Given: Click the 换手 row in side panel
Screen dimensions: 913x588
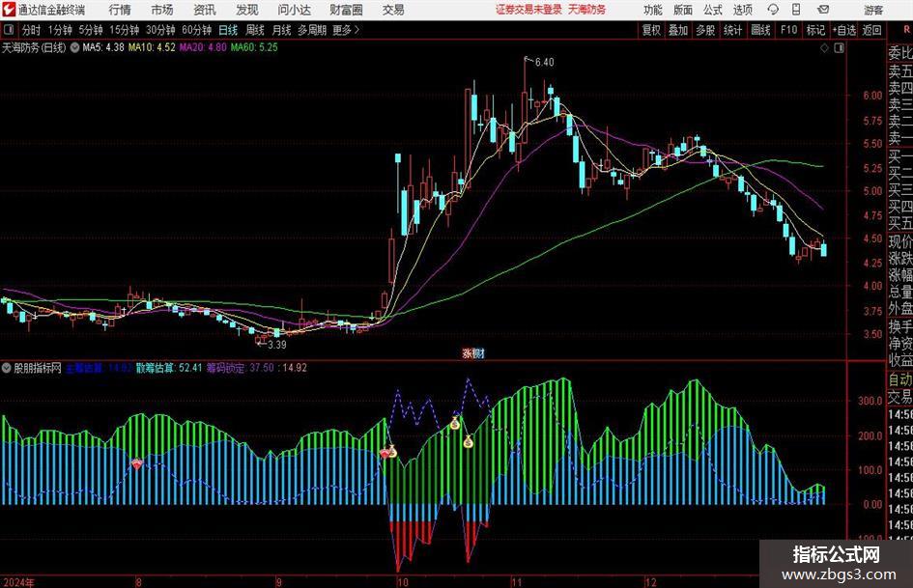Looking at the screenshot, I should (900, 326).
